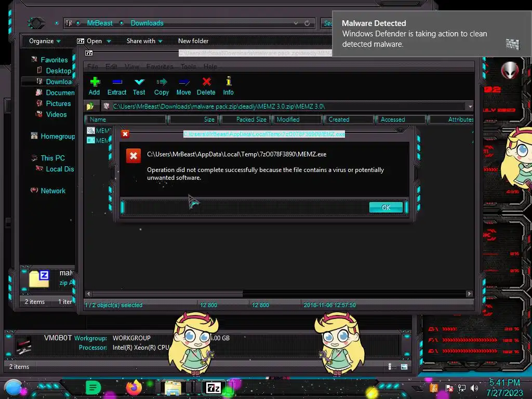Sort by the Attributes column
Screen dimensions: 532x399
[x=451, y=119]
